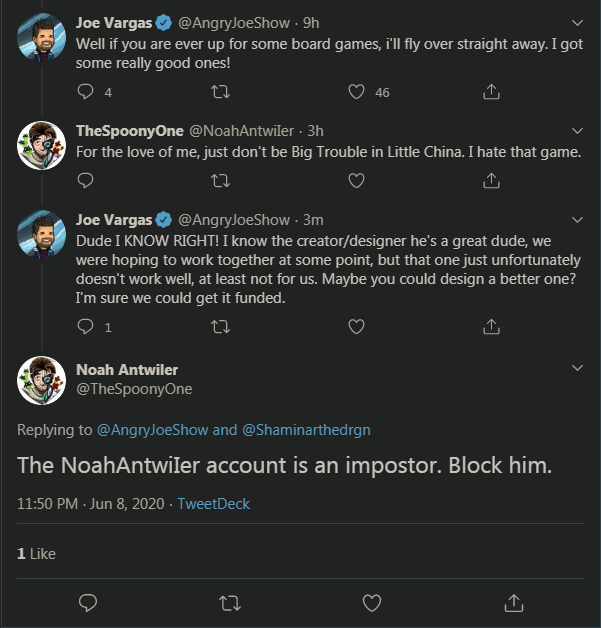Retweet Noah Antwiler's impostor warning tweet
601x628 pixels.
(229, 602)
